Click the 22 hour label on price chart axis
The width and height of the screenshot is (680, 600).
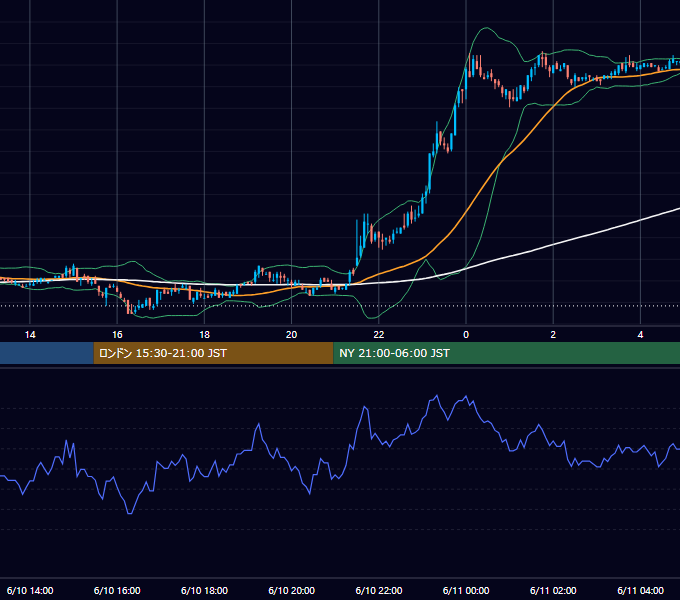[379, 335]
